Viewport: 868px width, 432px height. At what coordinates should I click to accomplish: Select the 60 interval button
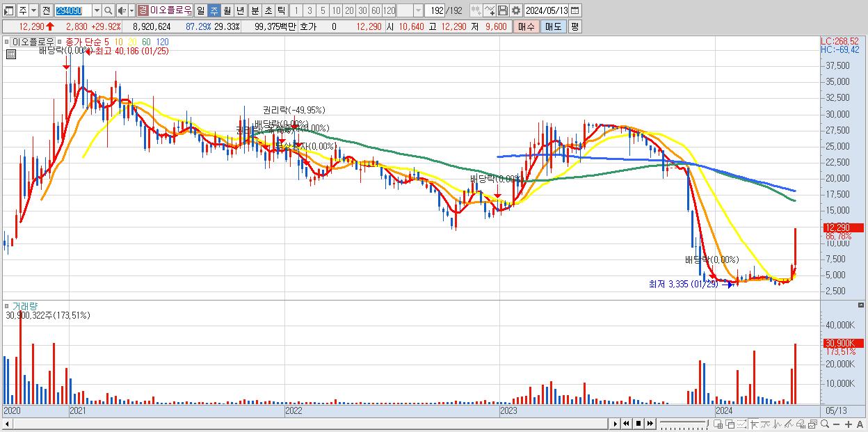click(x=376, y=10)
